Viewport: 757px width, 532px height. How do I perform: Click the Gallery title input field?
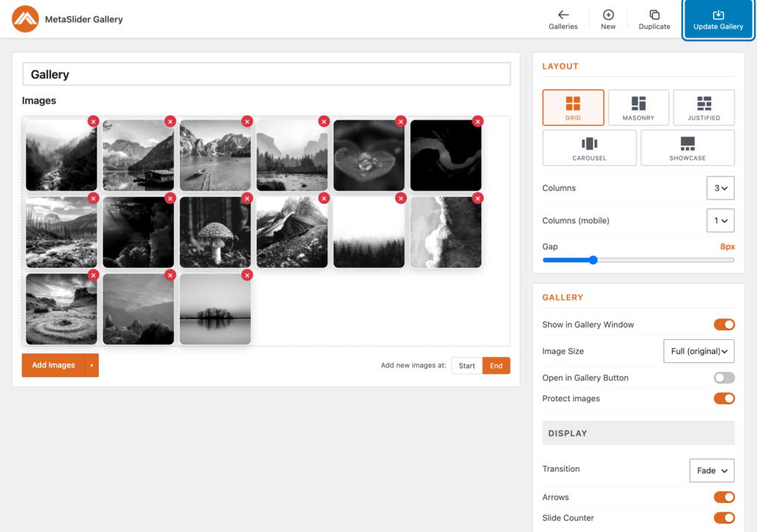click(266, 75)
